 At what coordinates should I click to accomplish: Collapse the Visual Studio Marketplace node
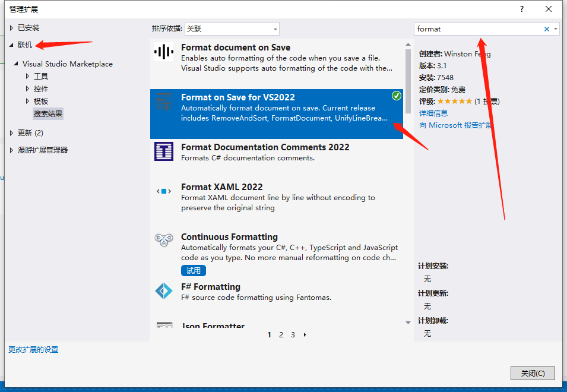point(16,64)
